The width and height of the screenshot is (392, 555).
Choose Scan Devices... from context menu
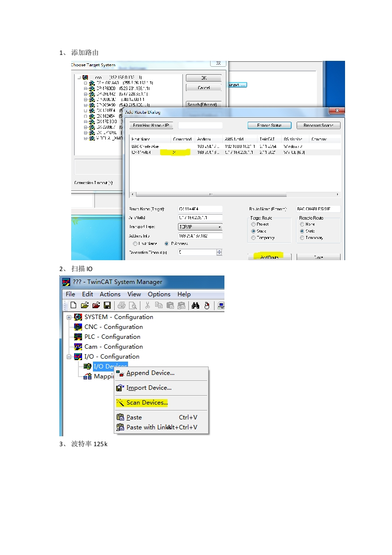(147, 403)
